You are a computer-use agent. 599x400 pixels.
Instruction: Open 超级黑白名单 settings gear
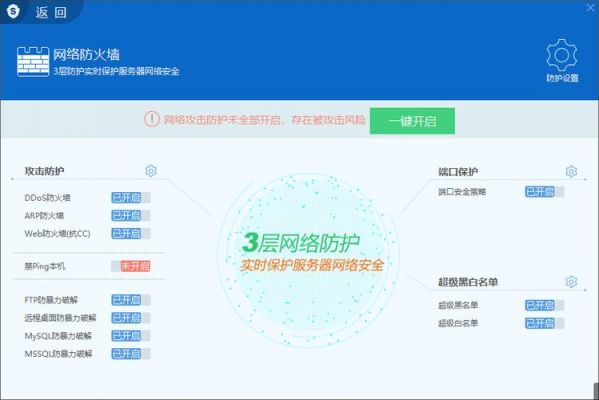pyautogui.click(x=571, y=282)
